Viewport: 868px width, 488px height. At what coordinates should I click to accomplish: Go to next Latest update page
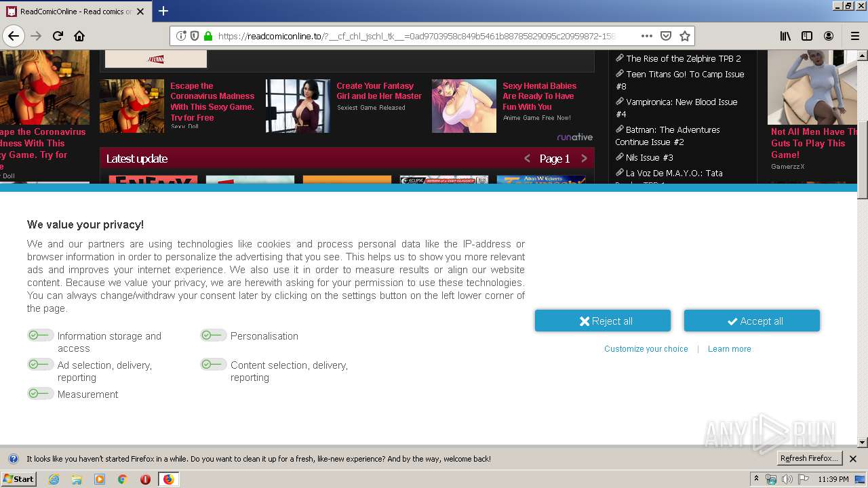tap(584, 159)
